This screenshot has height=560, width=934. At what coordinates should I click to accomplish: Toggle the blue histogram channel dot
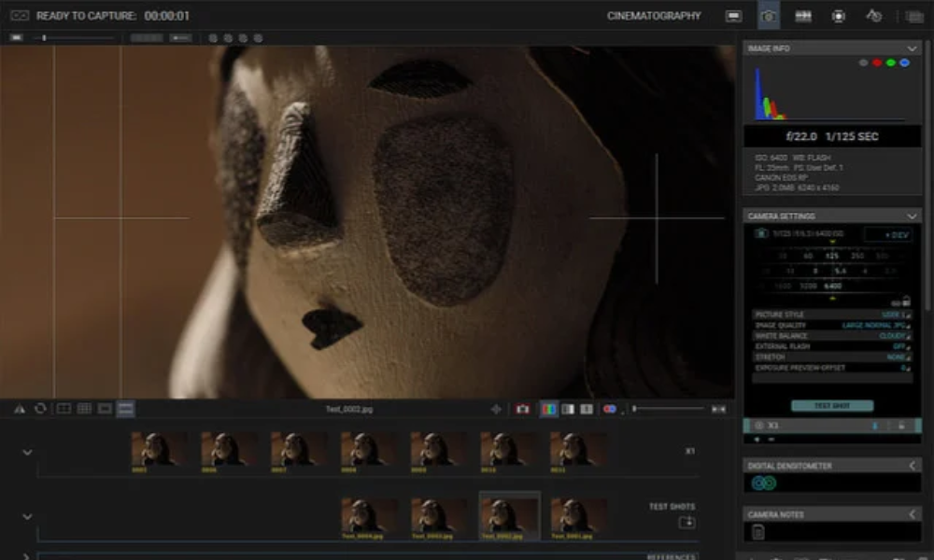(904, 63)
